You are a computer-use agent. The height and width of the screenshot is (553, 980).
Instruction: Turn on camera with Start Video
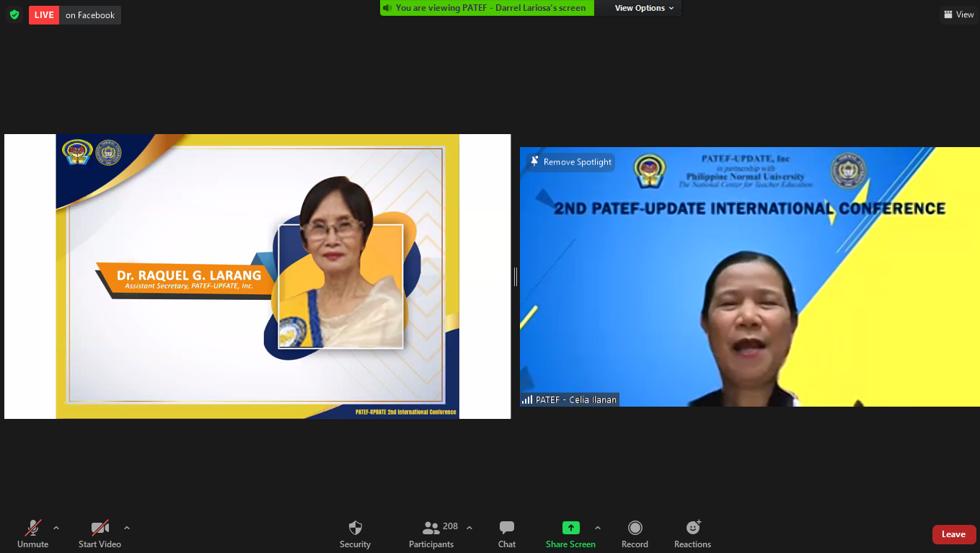pyautogui.click(x=100, y=534)
